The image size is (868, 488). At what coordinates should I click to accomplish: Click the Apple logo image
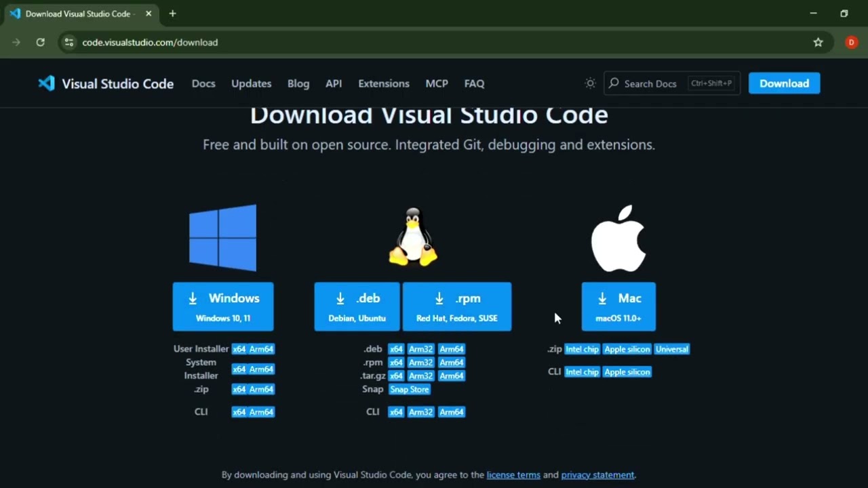(x=618, y=239)
